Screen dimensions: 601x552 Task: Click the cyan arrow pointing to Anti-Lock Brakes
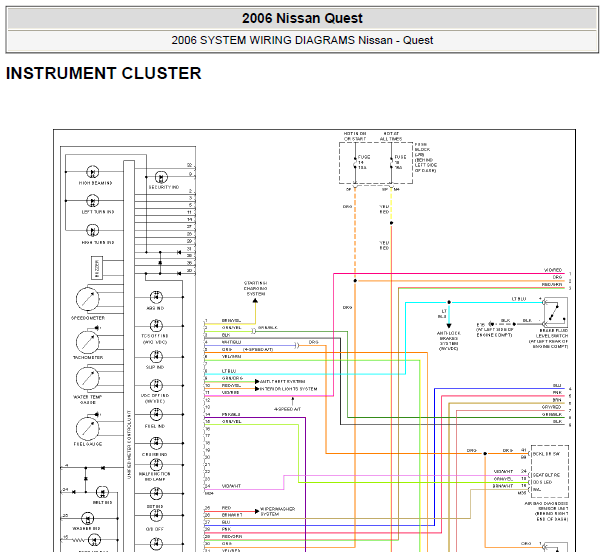(449, 325)
